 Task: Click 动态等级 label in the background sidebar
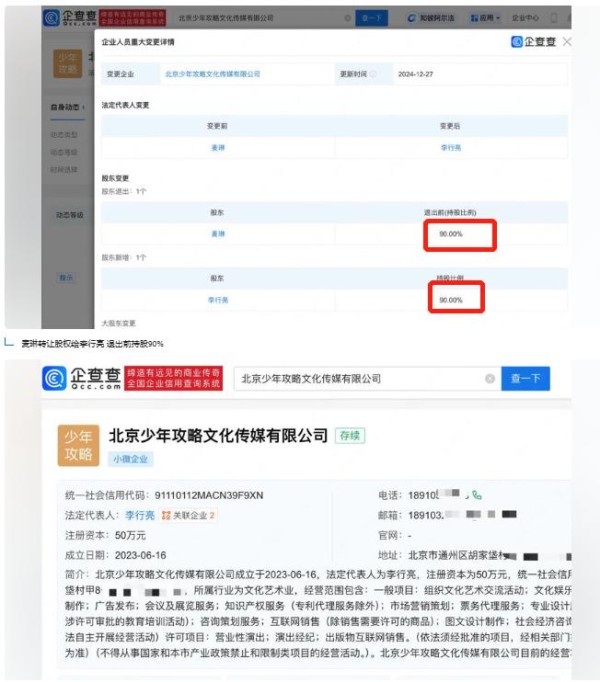click(x=70, y=215)
